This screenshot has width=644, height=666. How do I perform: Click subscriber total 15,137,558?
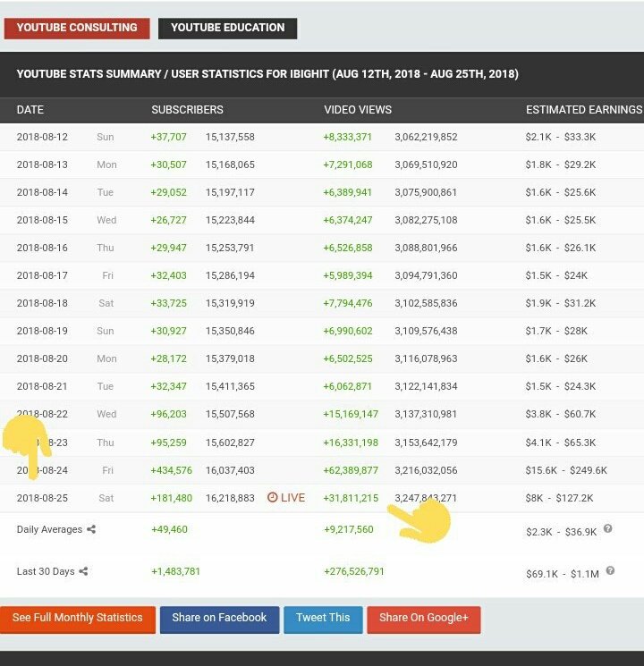[230, 137]
